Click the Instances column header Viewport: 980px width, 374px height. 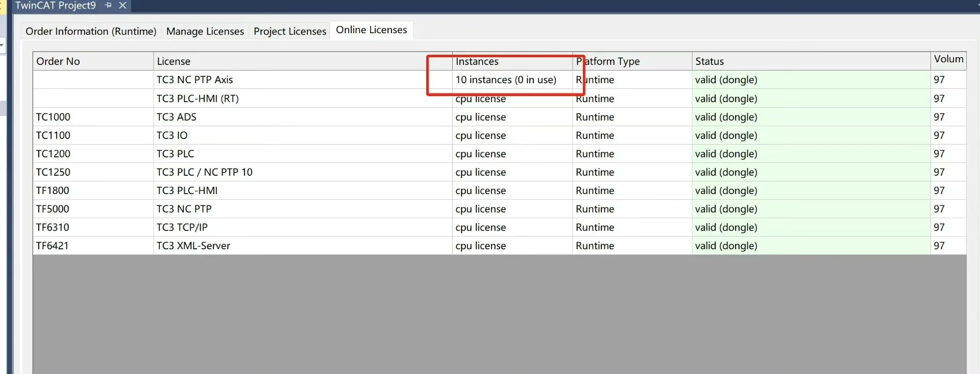point(512,61)
